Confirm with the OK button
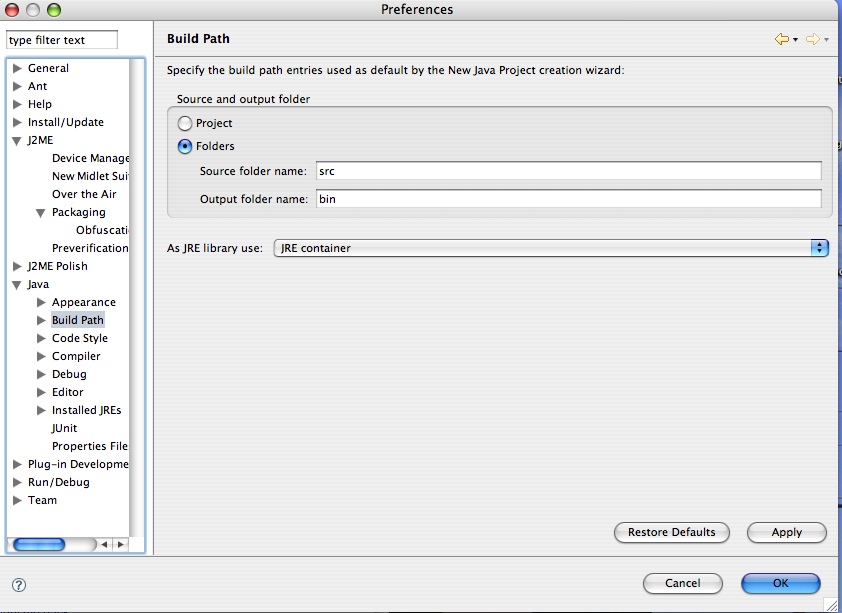Viewport: 842px width, 613px height. [780, 583]
